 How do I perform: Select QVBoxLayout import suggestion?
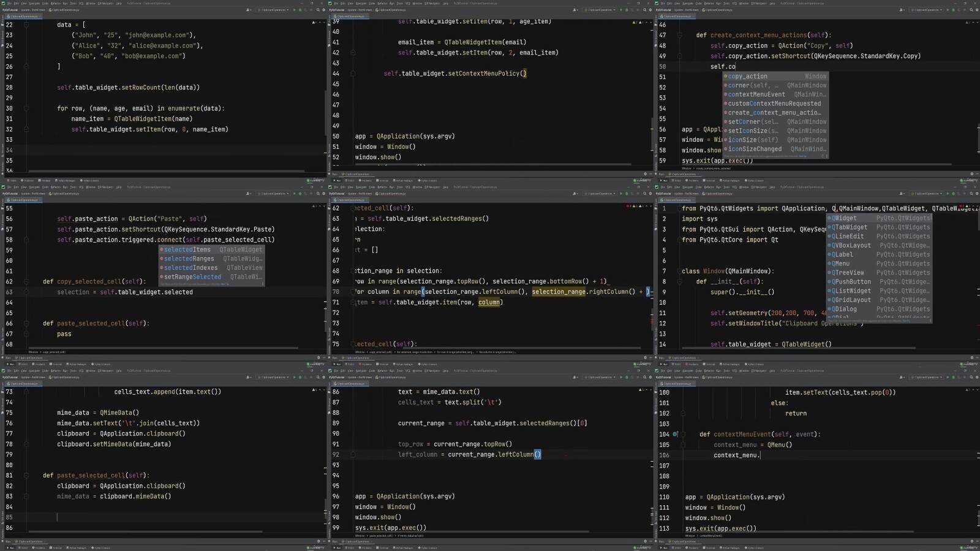(880, 245)
